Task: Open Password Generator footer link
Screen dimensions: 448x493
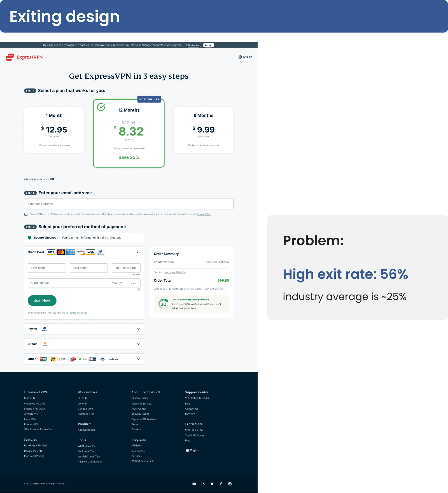Action: [90, 462]
